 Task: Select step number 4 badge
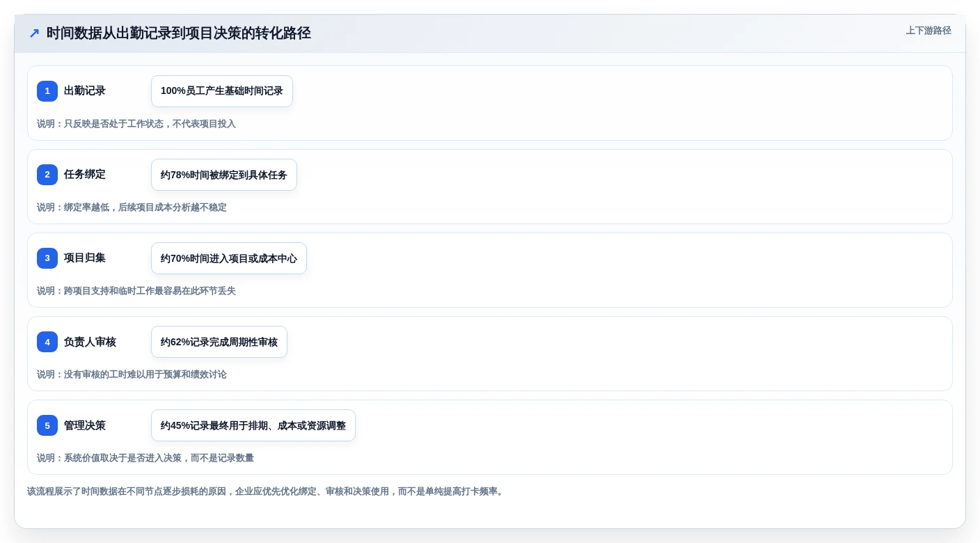tap(47, 342)
